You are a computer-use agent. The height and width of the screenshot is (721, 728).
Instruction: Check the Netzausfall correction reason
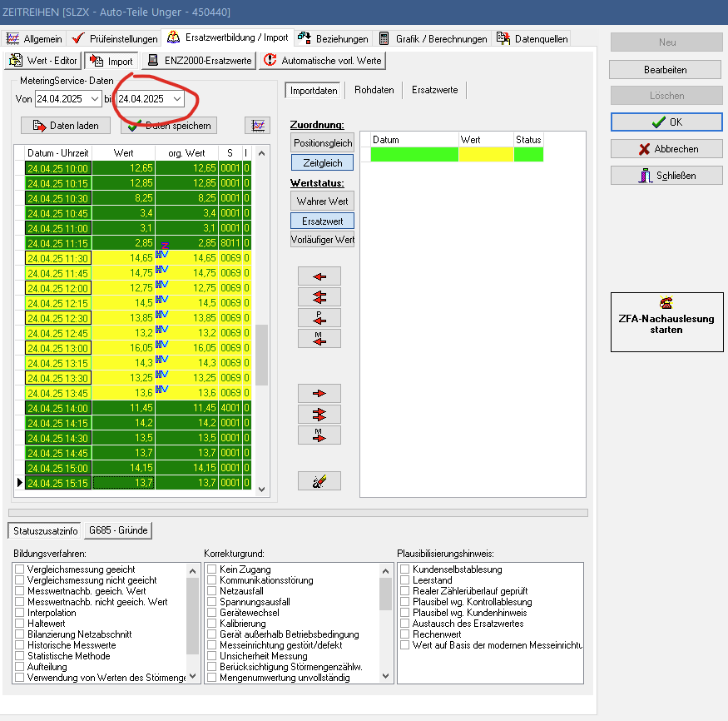(x=212, y=591)
